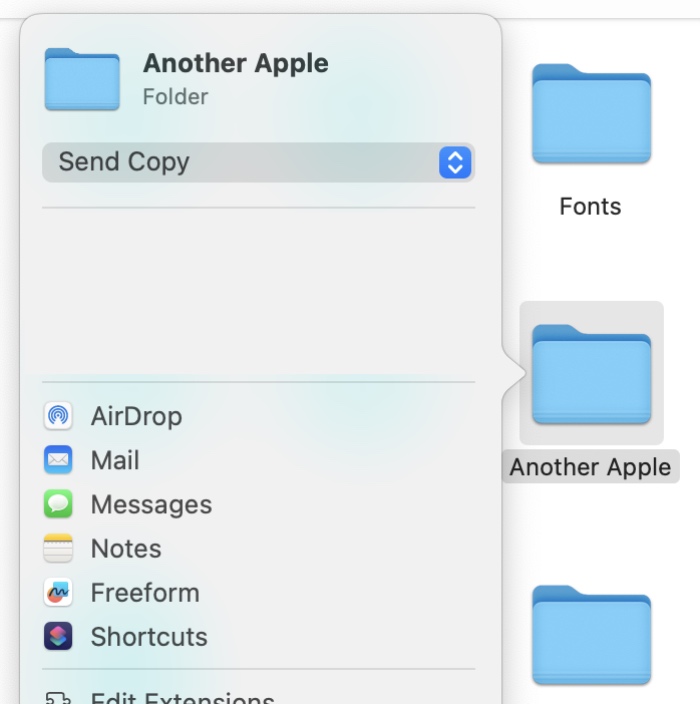Click the Mail envelope icon
This screenshot has height=704, width=700.
pos(58,460)
